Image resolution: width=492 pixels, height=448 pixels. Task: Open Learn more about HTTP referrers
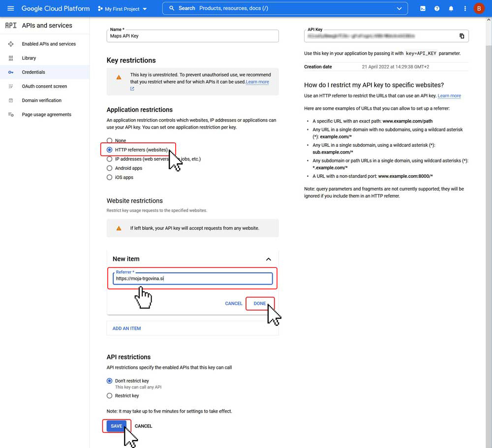449,96
